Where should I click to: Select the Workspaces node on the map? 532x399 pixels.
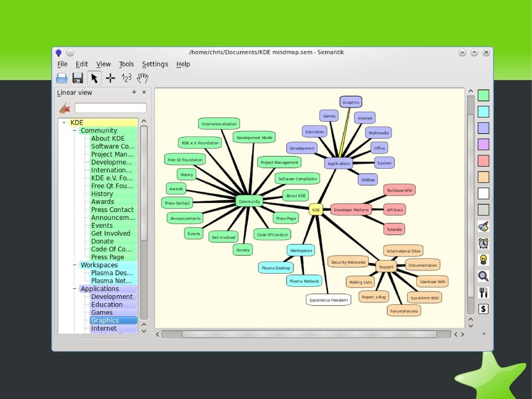(301, 250)
